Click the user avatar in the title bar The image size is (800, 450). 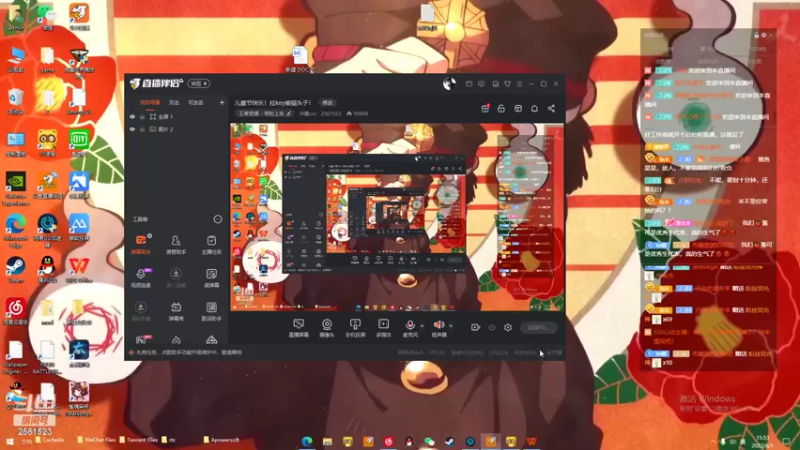[449, 83]
